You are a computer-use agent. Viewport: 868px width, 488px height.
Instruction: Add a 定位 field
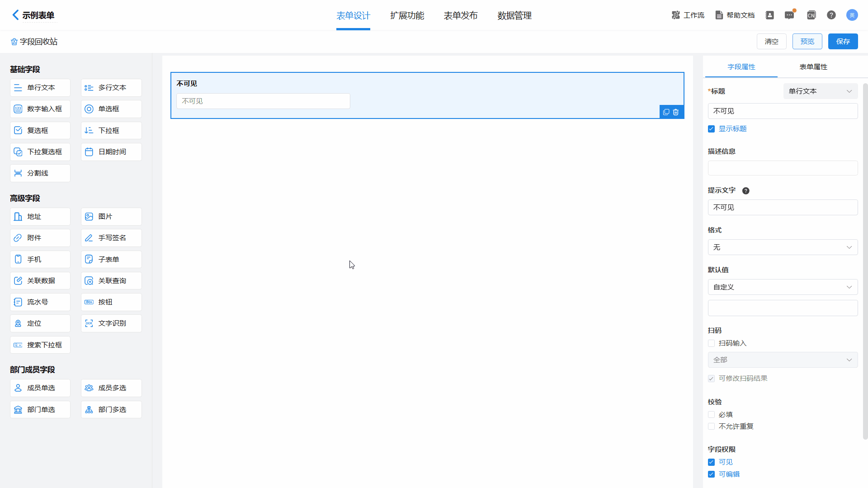[x=40, y=323]
